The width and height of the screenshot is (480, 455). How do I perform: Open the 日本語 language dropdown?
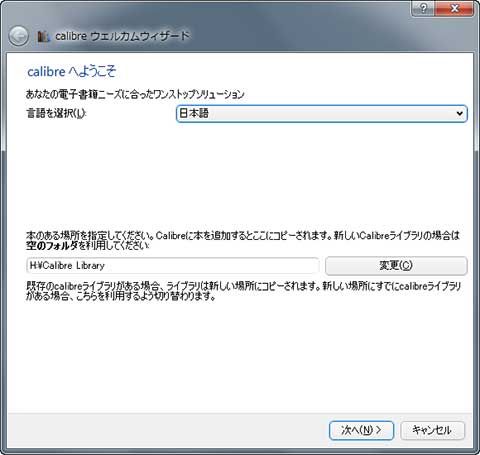[x=322, y=114]
